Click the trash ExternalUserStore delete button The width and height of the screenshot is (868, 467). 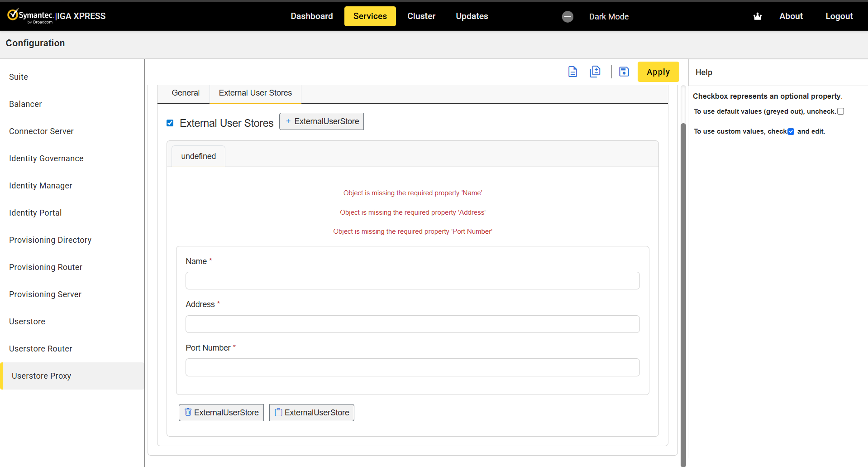click(x=221, y=413)
